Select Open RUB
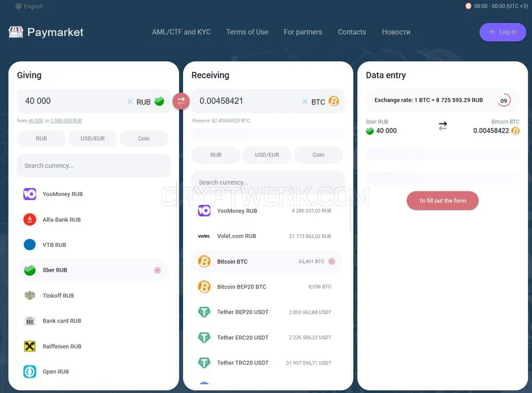532x393 pixels. (x=92, y=372)
